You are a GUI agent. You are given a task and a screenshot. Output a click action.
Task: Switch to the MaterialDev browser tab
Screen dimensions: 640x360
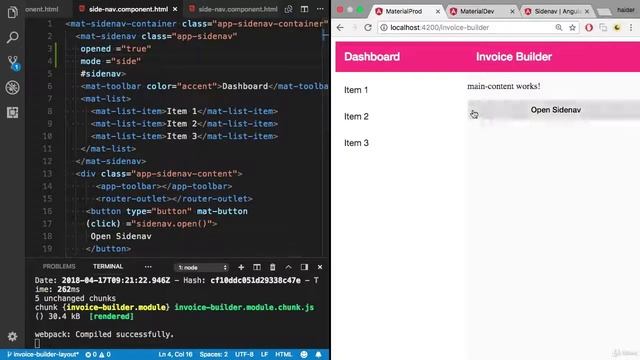click(x=477, y=11)
